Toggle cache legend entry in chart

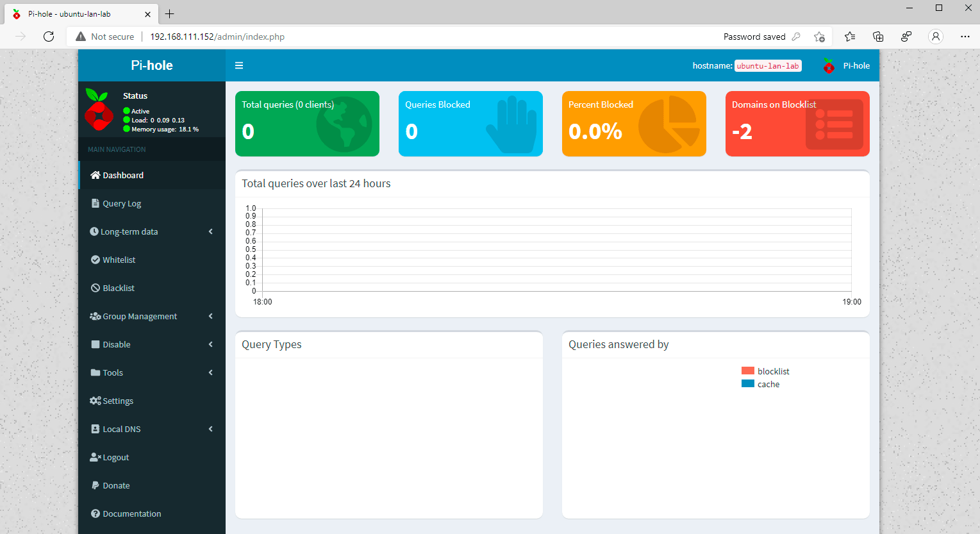pyautogui.click(x=761, y=384)
